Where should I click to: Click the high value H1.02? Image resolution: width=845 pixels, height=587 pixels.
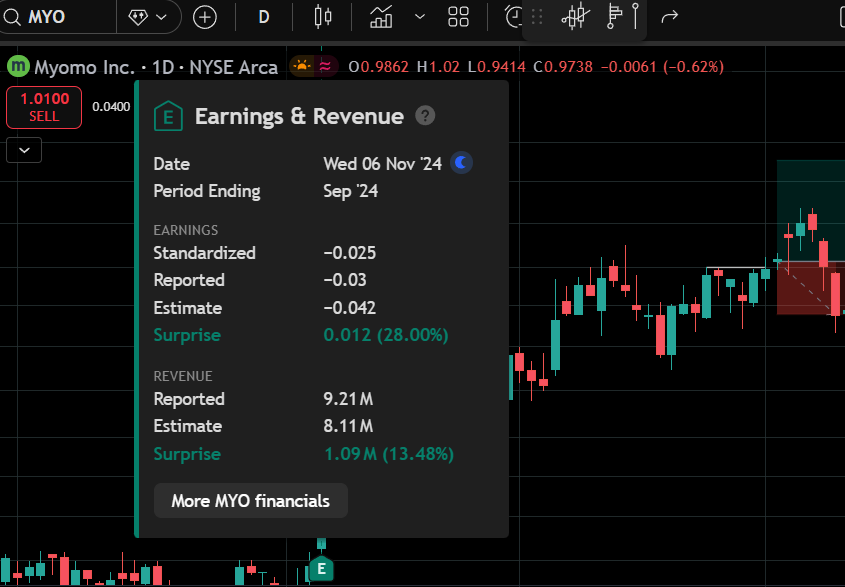click(438, 67)
